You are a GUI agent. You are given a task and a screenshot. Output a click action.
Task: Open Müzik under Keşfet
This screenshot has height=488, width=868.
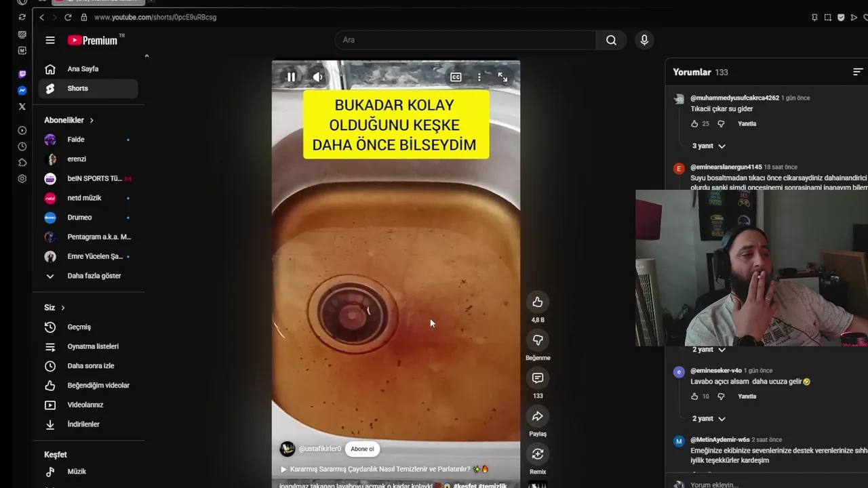(88, 472)
